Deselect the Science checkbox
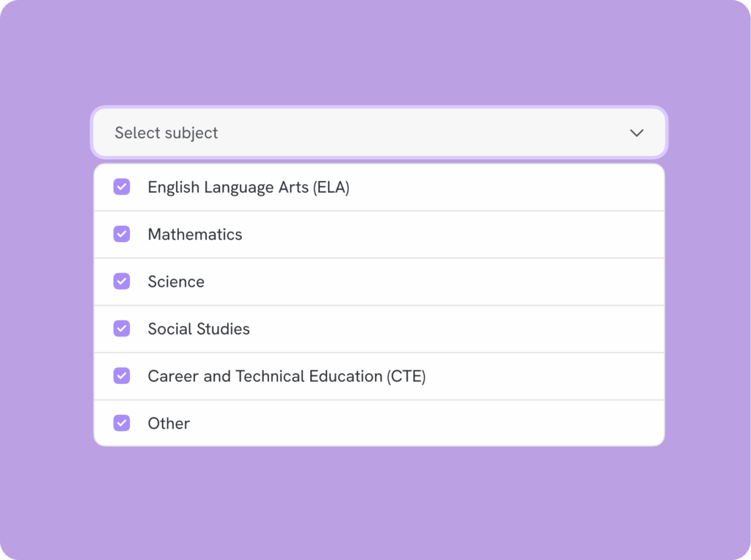The width and height of the screenshot is (751, 560). [122, 281]
